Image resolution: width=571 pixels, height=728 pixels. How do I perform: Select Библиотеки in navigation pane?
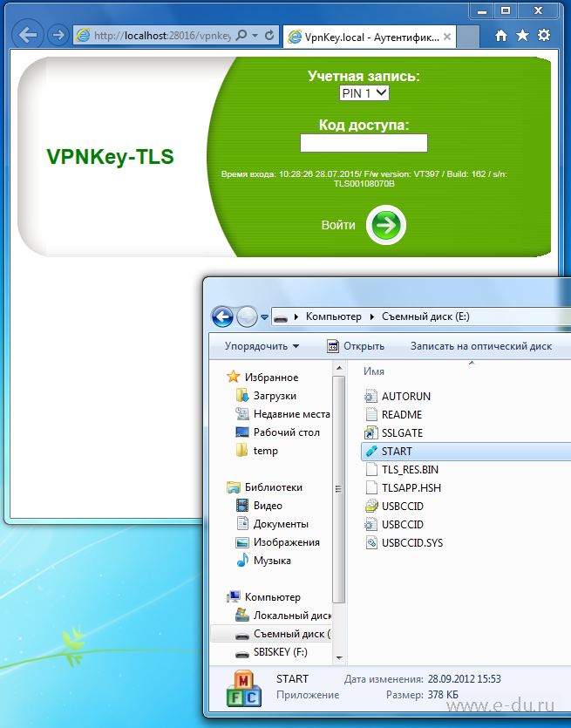click(x=274, y=487)
